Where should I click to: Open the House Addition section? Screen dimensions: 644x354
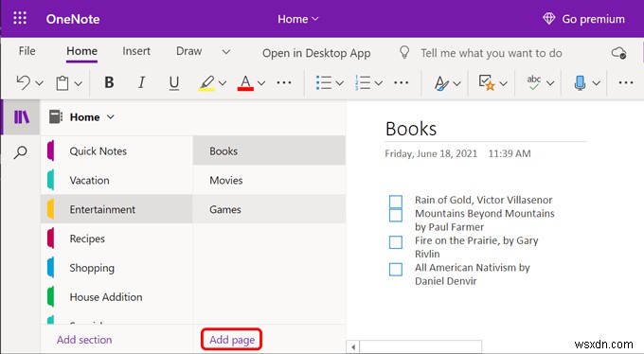click(117, 297)
